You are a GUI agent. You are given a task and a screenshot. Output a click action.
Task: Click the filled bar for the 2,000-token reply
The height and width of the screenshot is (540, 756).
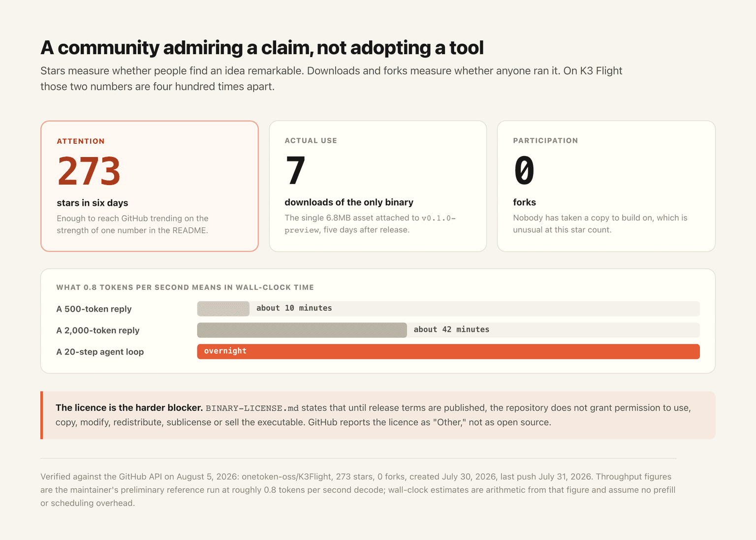pos(302,330)
